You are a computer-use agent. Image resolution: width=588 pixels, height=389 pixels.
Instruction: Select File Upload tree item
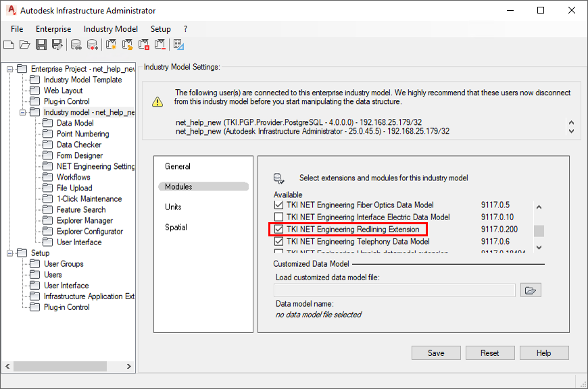74,188
